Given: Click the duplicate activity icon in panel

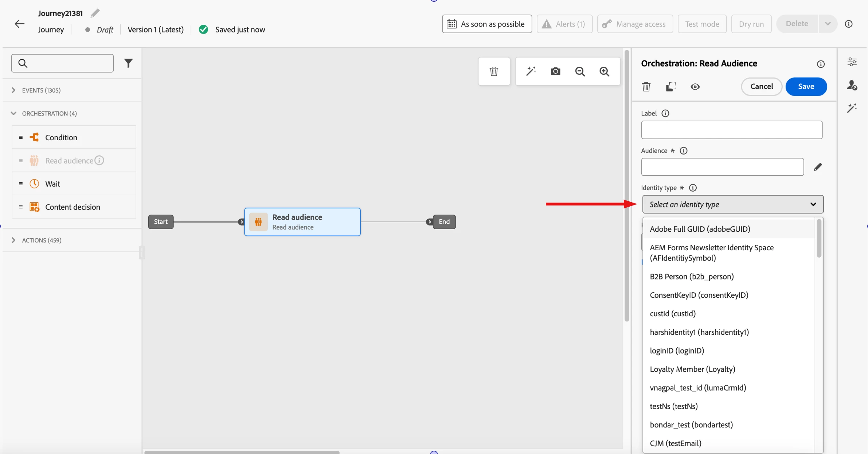Looking at the screenshot, I should 670,87.
